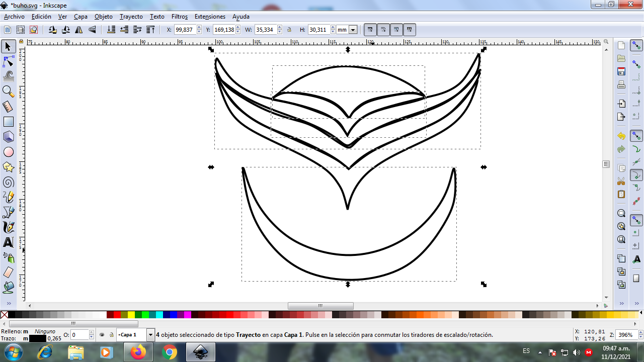Select the Ellipse circle tool

8,152
